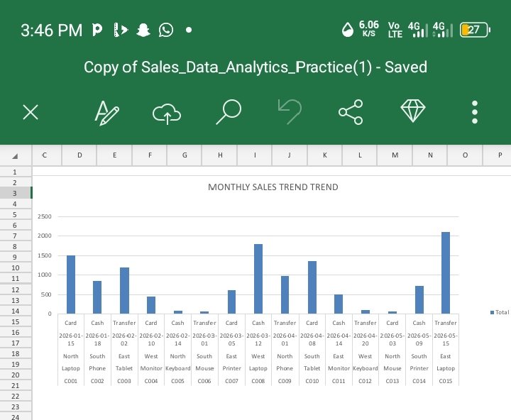Tap the Snapchat notification icon
Image resolution: width=511 pixels, height=420 pixels.
pos(143,31)
